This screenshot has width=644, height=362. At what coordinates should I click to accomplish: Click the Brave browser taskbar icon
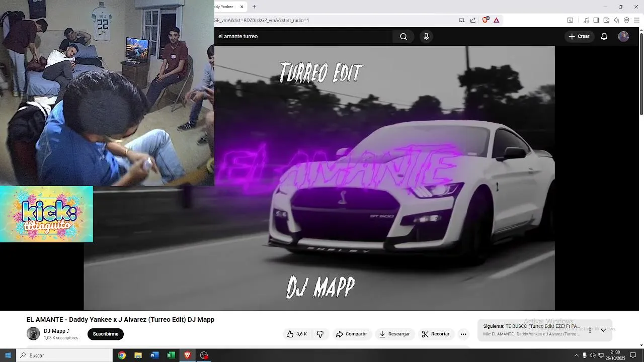188,355
